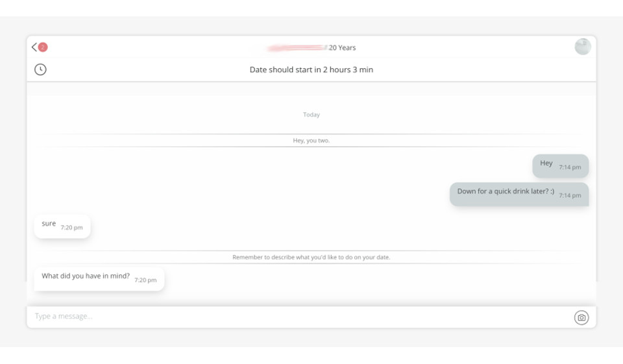Click the back arrow in the chat header
Image resolution: width=623 pixels, height=364 pixels.
click(34, 47)
